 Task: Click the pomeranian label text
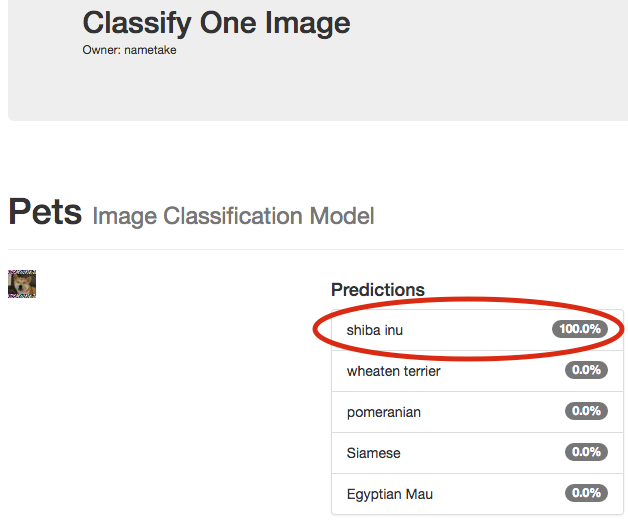click(x=384, y=413)
